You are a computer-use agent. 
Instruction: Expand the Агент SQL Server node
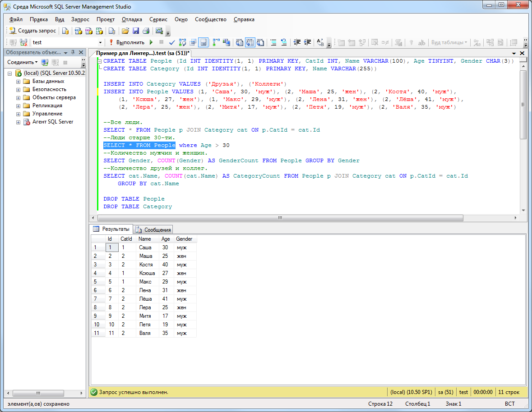(x=19, y=122)
